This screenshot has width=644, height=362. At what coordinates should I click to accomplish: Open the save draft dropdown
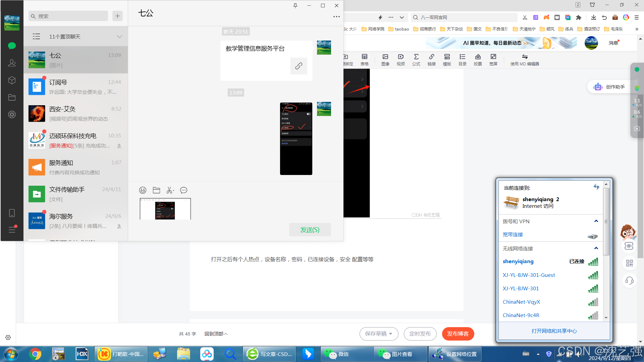[x=391, y=334]
